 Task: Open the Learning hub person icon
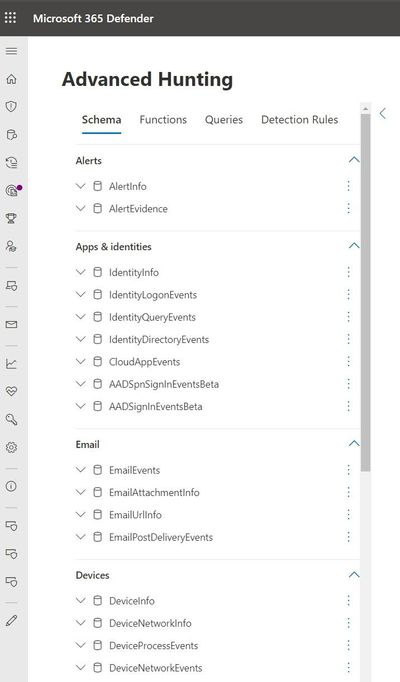[11, 246]
